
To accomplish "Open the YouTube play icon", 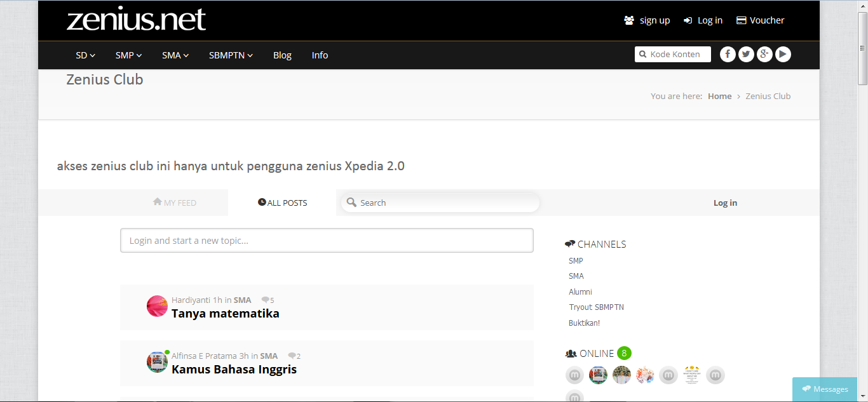I will pyautogui.click(x=783, y=55).
